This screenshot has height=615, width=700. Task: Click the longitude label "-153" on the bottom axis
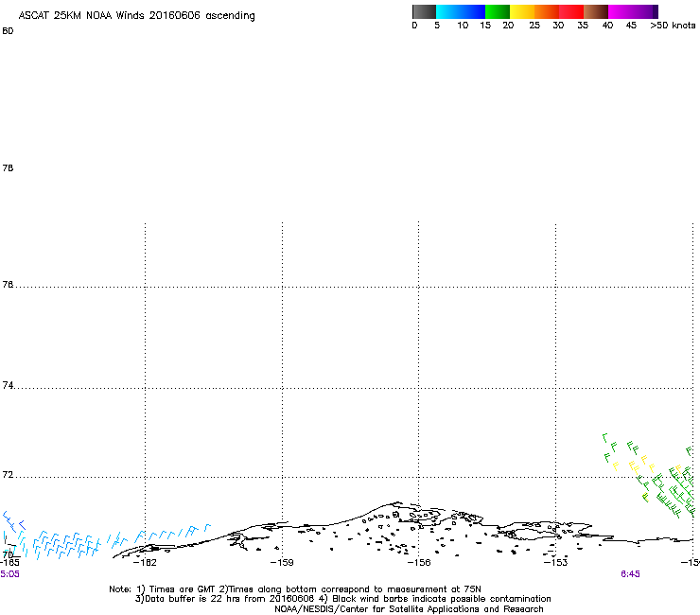click(x=556, y=563)
